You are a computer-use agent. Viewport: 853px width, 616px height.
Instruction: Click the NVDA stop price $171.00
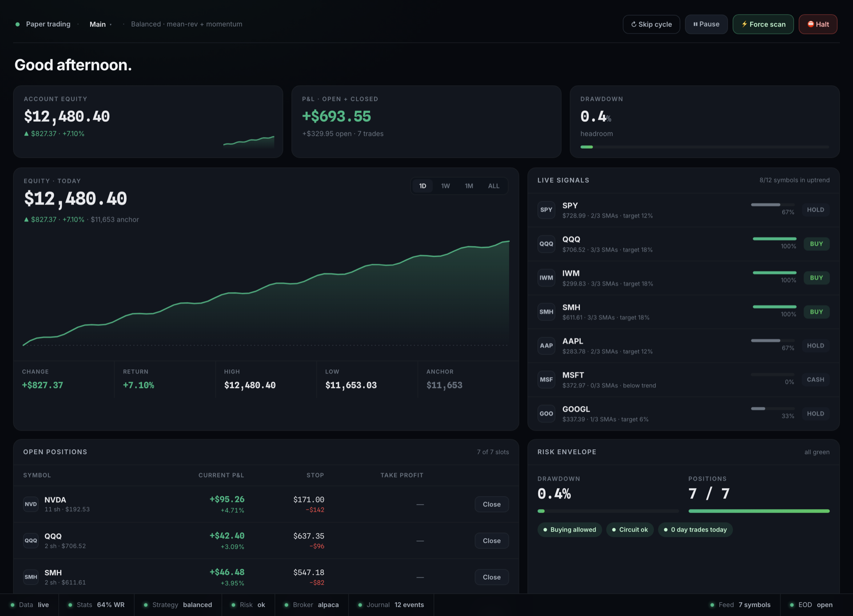click(309, 500)
